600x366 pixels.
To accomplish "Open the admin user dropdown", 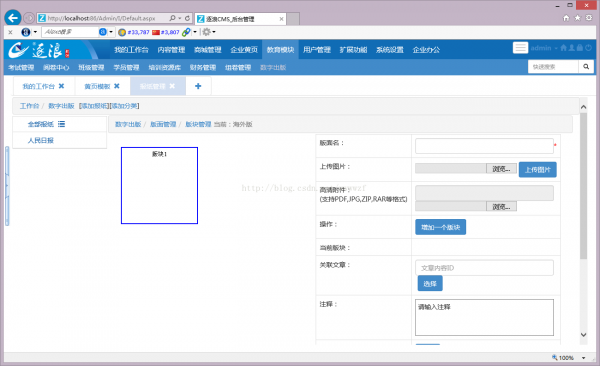I will [x=544, y=48].
